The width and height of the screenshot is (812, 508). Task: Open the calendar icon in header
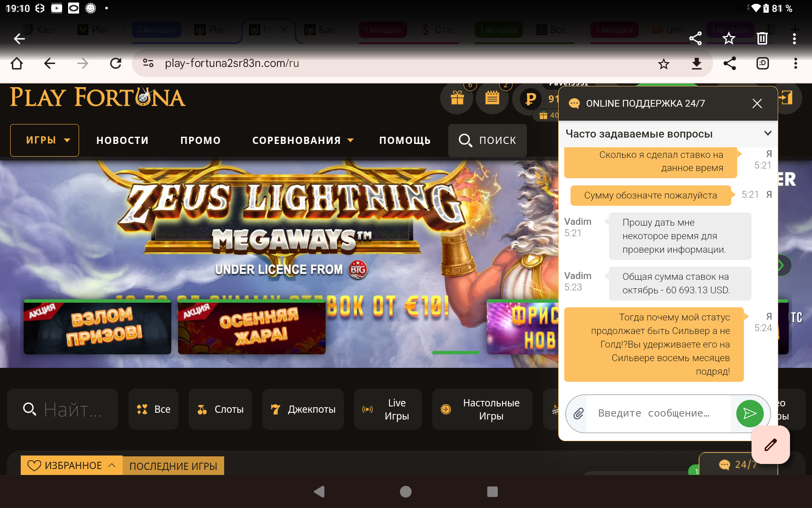click(492, 98)
